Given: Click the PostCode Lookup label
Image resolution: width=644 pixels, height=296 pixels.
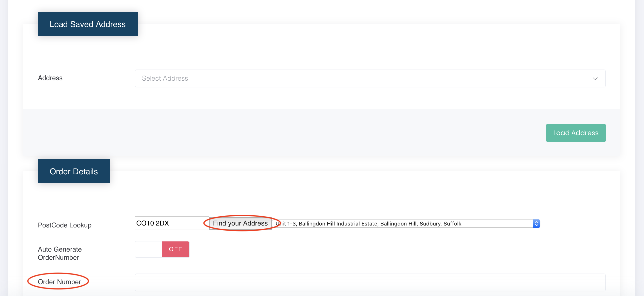Looking at the screenshot, I should coord(64,225).
